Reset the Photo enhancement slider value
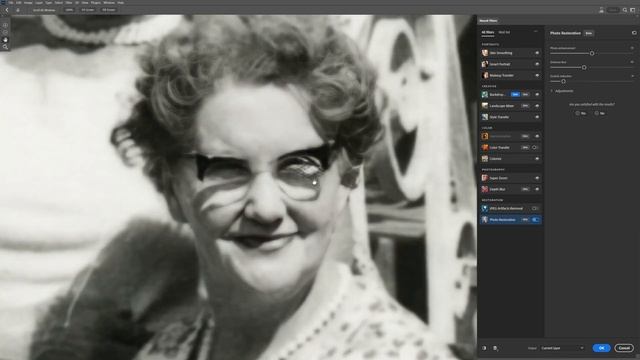The width and height of the screenshot is (640, 360). 632,48
